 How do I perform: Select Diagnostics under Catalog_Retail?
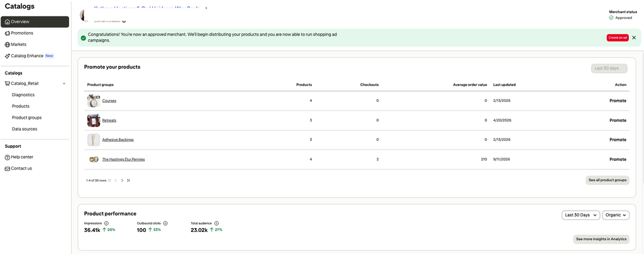23,95
